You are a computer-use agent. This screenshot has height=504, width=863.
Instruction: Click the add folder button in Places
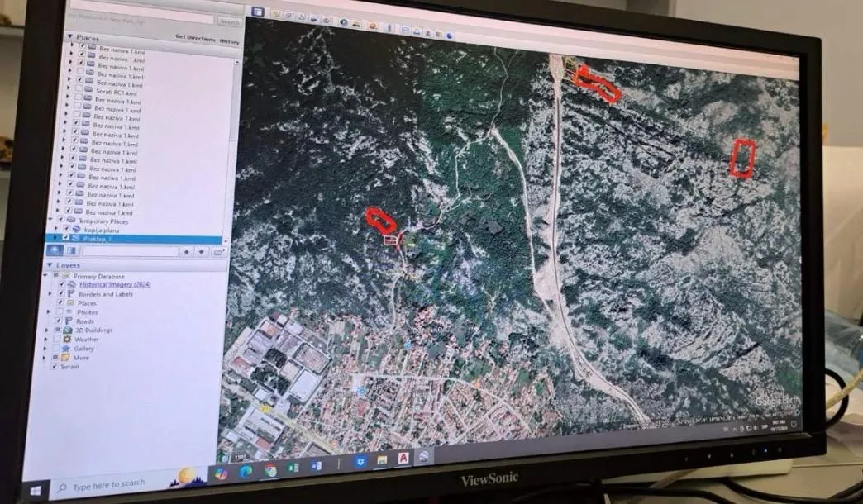tap(218, 253)
